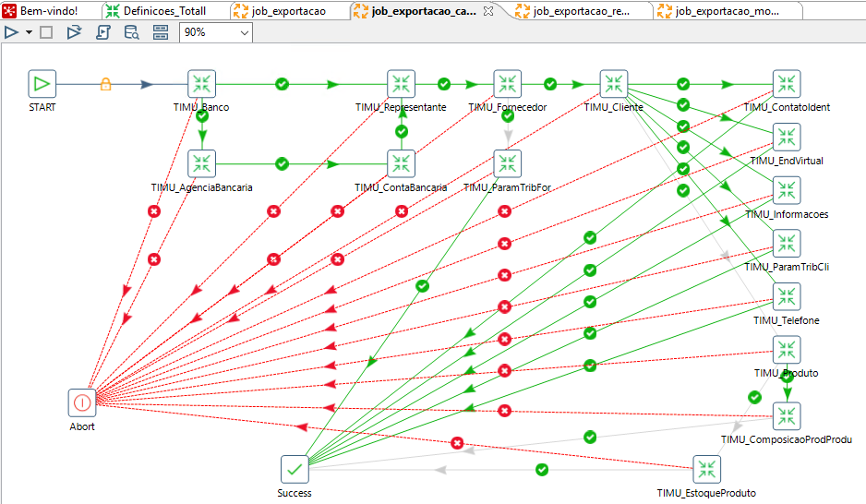Screen dimensions: 866x504
Task: Select the TIMU_Cliente transformation entry
Action: point(614,84)
